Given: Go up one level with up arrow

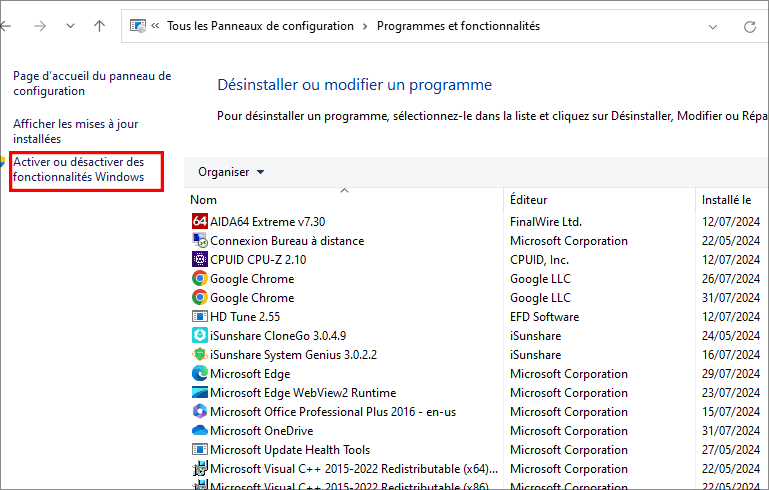Looking at the screenshot, I should tap(100, 26).
